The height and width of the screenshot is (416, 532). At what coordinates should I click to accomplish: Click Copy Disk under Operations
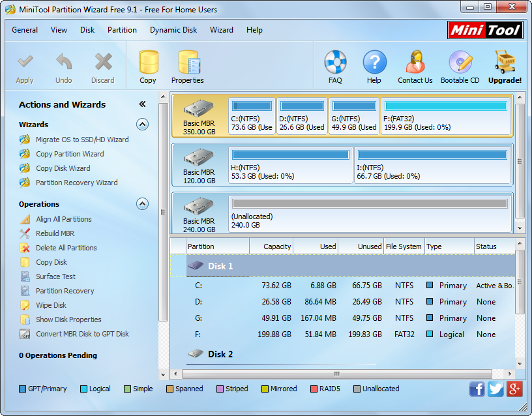pyautogui.click(x=52, y=262)
